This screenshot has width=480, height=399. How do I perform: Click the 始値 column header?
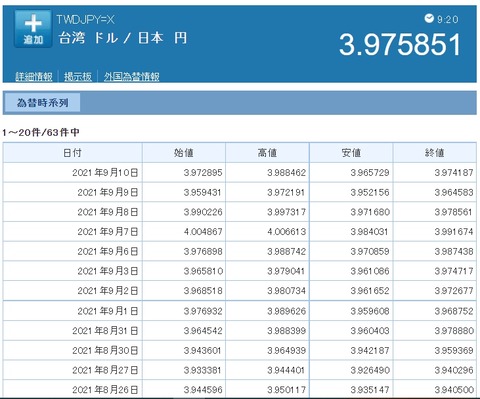click(184, 153)
